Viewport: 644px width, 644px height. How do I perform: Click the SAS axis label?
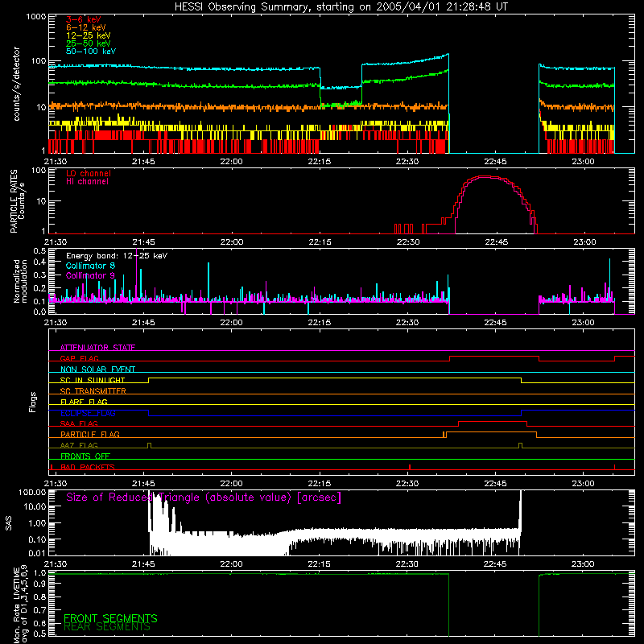click(x=8, y=523)
